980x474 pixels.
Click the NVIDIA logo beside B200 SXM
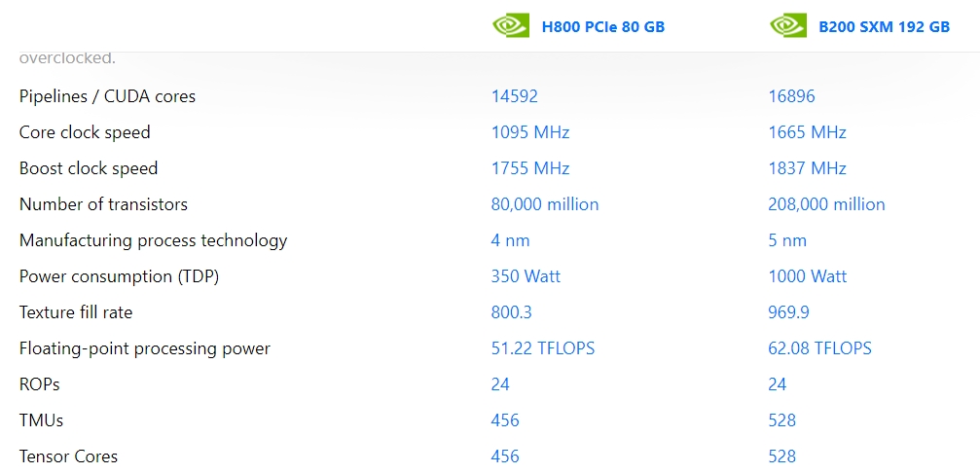(x=788, y=25)
